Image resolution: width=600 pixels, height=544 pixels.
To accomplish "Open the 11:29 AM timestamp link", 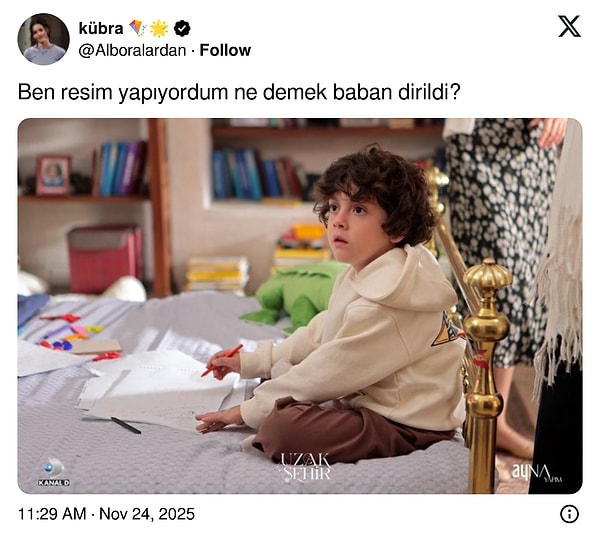I will (52, 514).
